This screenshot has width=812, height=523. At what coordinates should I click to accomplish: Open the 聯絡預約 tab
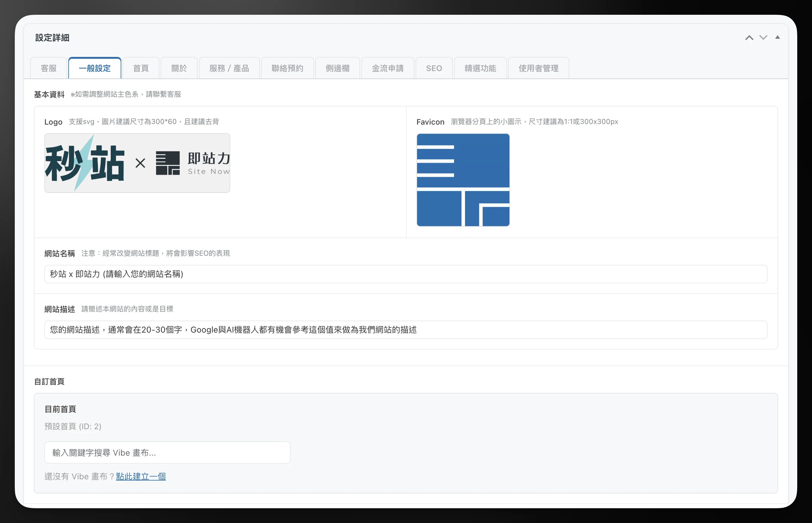(x=287, y=68)
